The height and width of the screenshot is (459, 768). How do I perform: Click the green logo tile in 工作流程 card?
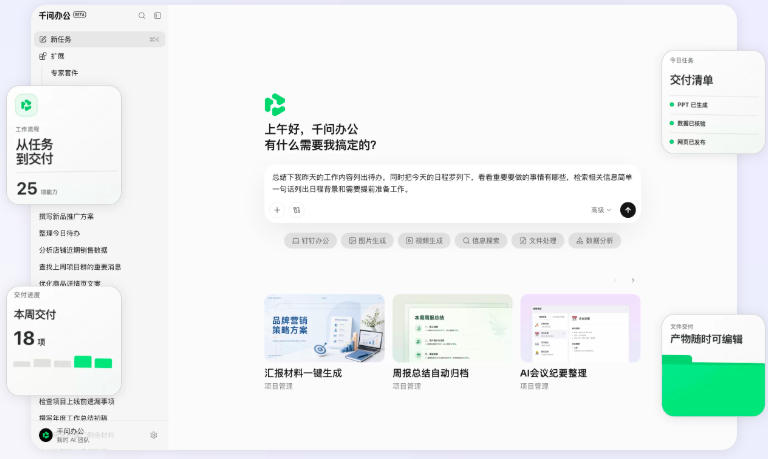[26, 105]
